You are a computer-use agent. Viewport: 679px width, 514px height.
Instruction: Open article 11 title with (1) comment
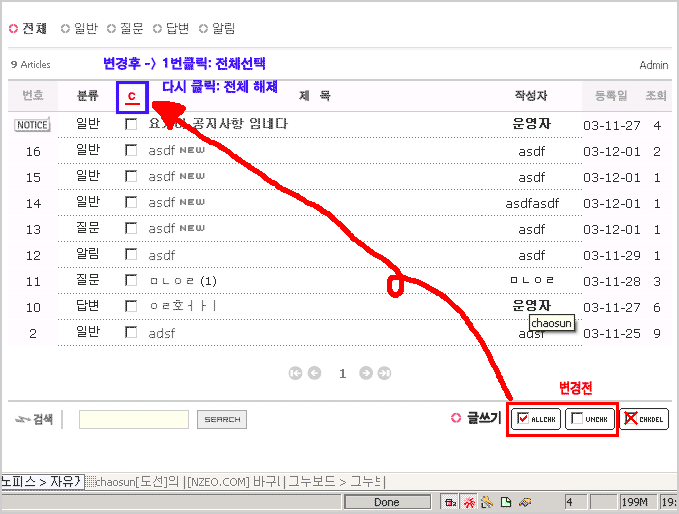click(183, 281)
